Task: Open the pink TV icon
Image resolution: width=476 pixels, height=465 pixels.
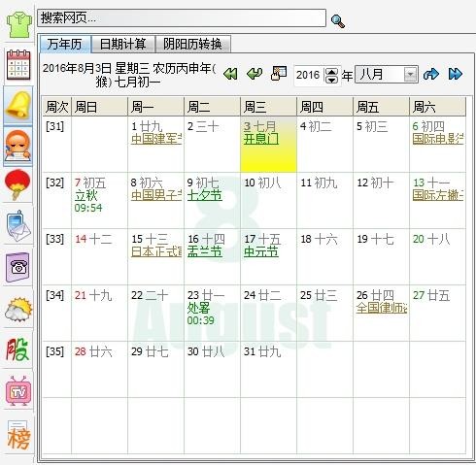Action: tap(18, 390)
